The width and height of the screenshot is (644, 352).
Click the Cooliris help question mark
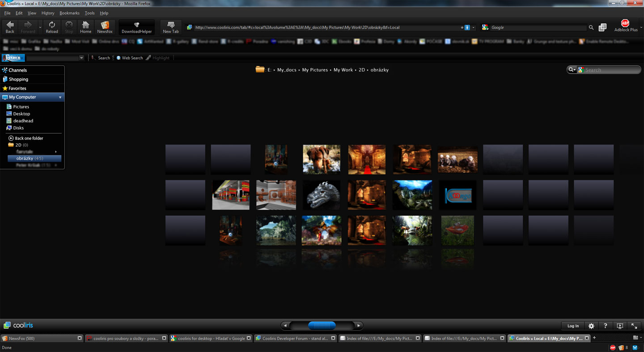click(605, 326)
